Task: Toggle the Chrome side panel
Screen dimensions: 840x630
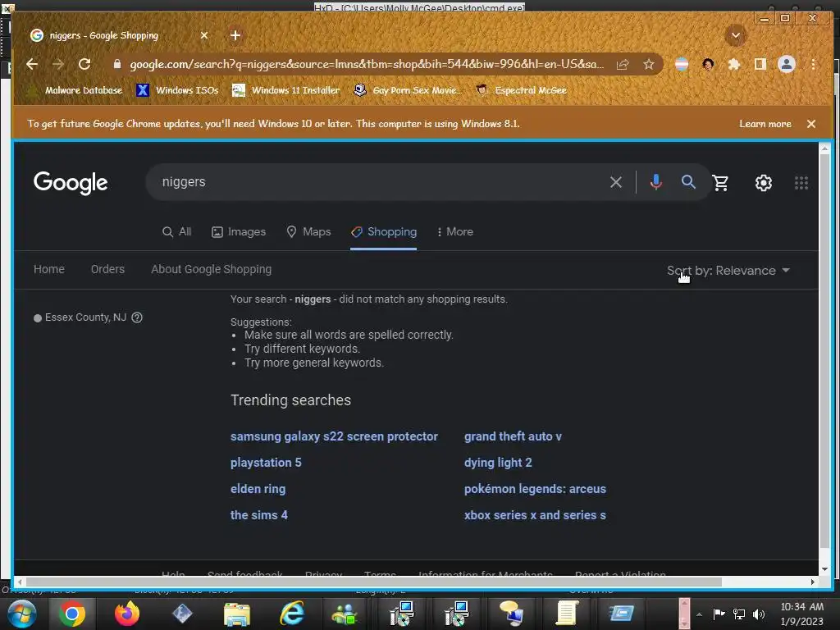Action: (760, 64)
